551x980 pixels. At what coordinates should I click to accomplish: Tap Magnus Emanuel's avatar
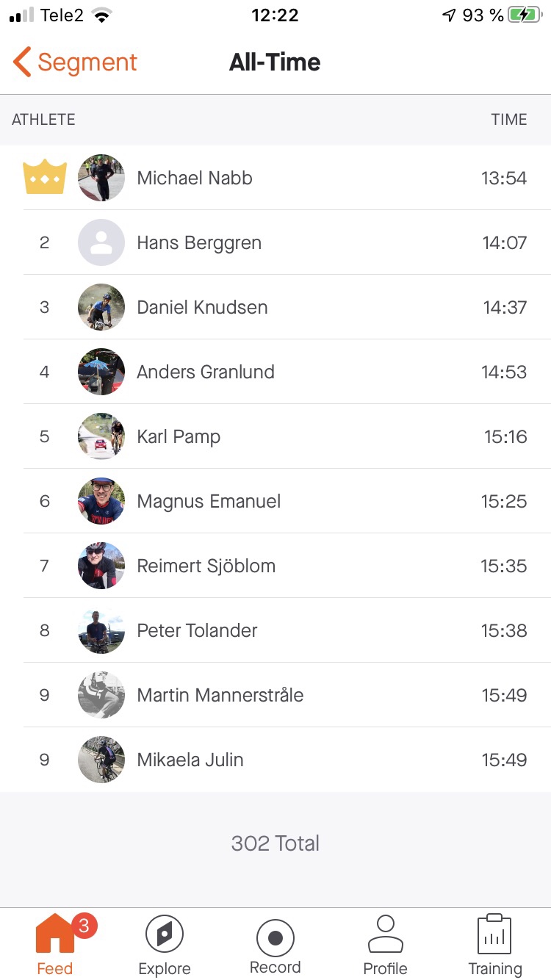pyautogui.click(x=101, y=501)
